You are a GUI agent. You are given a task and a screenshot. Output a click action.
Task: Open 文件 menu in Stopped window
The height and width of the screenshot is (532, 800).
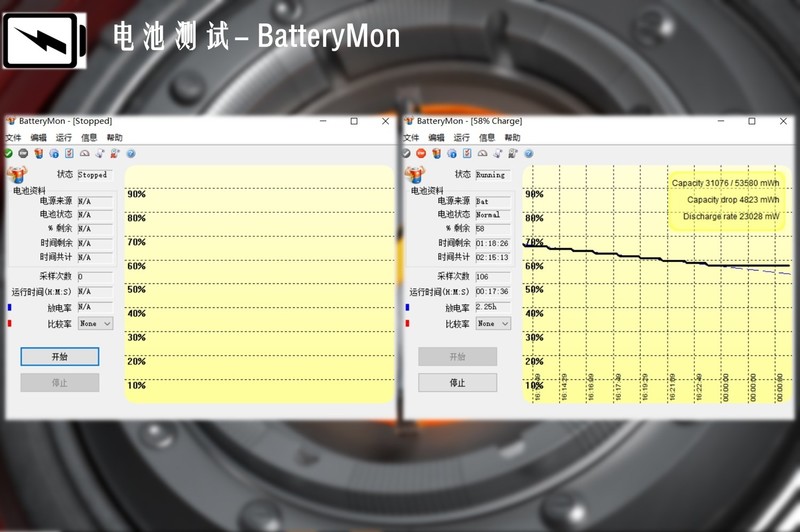pos(13,137)
